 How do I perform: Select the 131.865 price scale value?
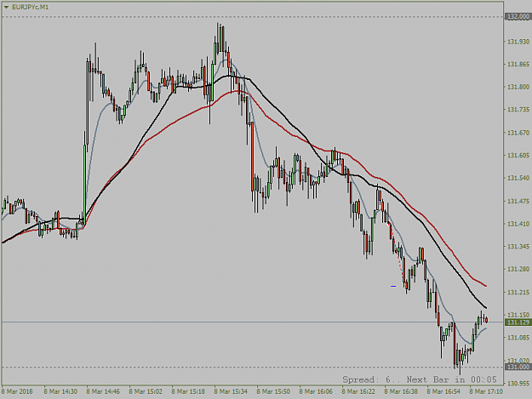click(x=518, y=64)
